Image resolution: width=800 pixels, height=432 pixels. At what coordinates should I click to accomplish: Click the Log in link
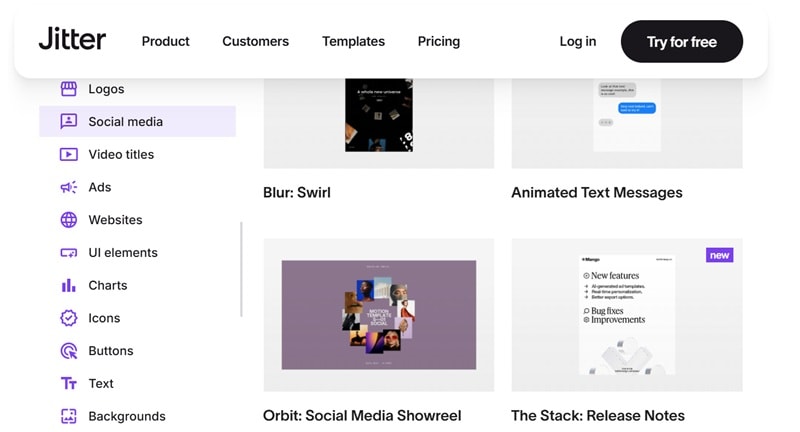[x=578, y=41]
